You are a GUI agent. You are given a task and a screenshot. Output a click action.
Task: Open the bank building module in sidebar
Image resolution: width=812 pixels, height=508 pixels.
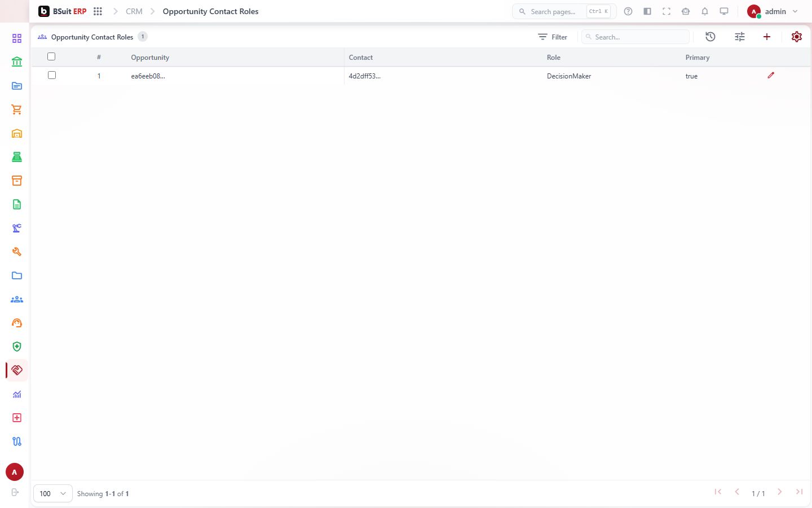click(17, 62)
